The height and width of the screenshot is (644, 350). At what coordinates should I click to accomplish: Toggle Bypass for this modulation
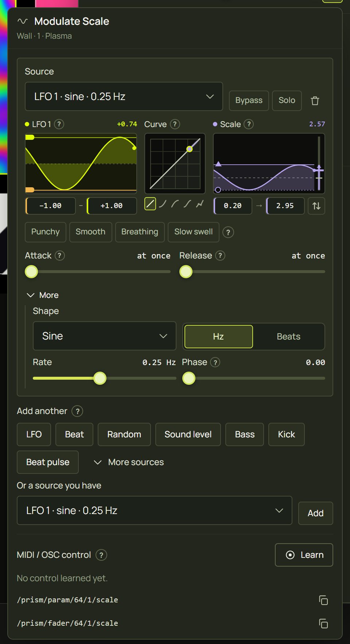[x=249, y=101]
